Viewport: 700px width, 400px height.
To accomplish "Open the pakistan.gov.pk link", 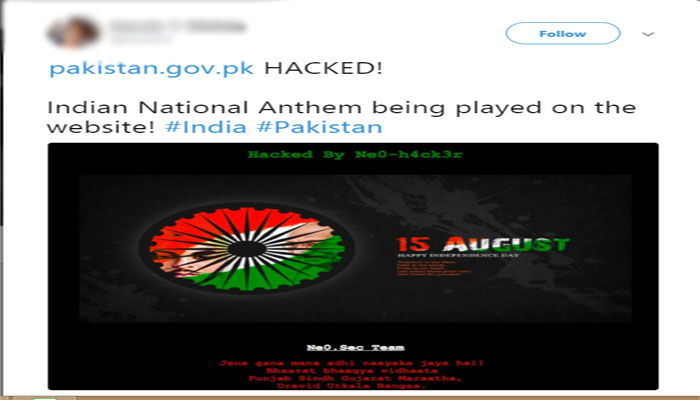I will point(151,68).
